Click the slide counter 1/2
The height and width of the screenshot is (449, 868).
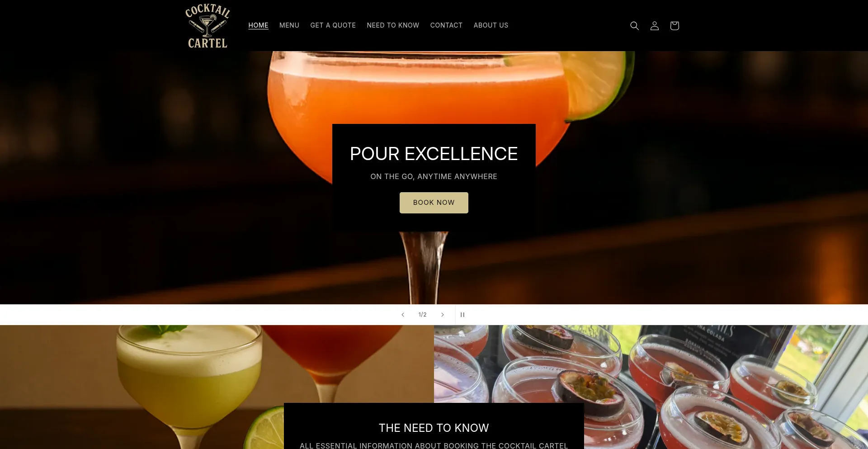(x=422, y=315)
